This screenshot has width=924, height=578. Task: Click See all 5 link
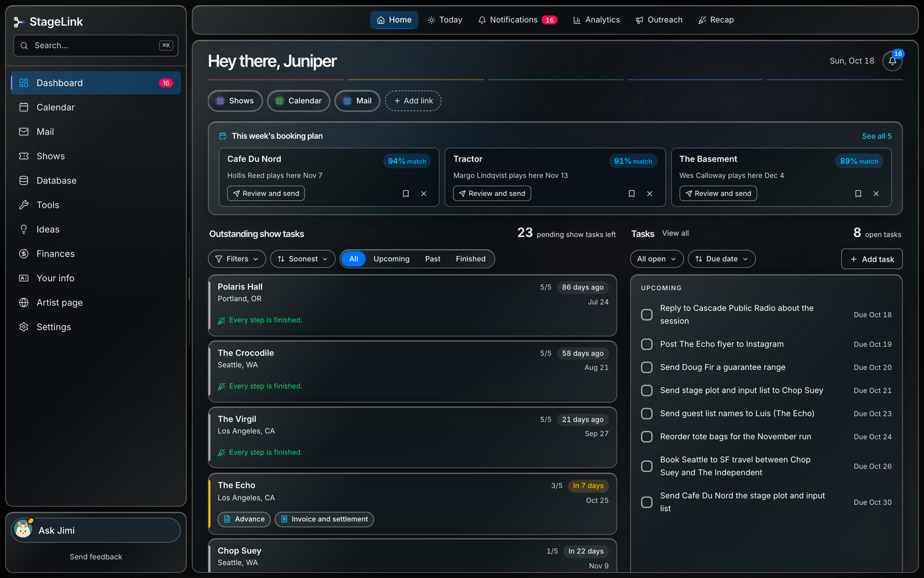pyautogui.click(x=877, y=136)
